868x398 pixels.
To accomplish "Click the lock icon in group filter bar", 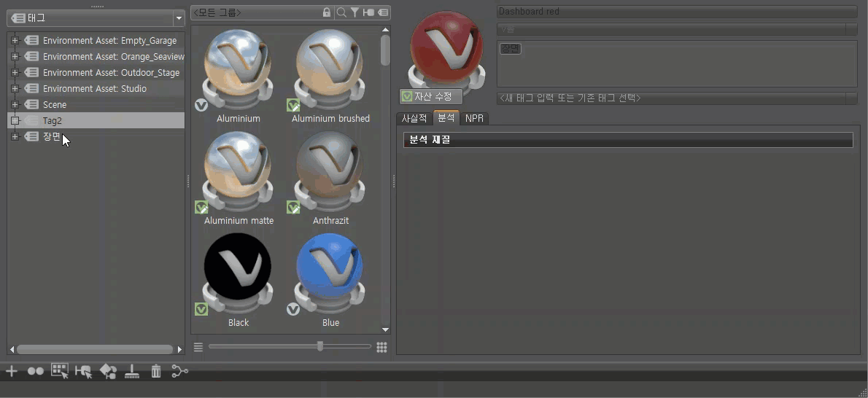I will pos(327,12).
